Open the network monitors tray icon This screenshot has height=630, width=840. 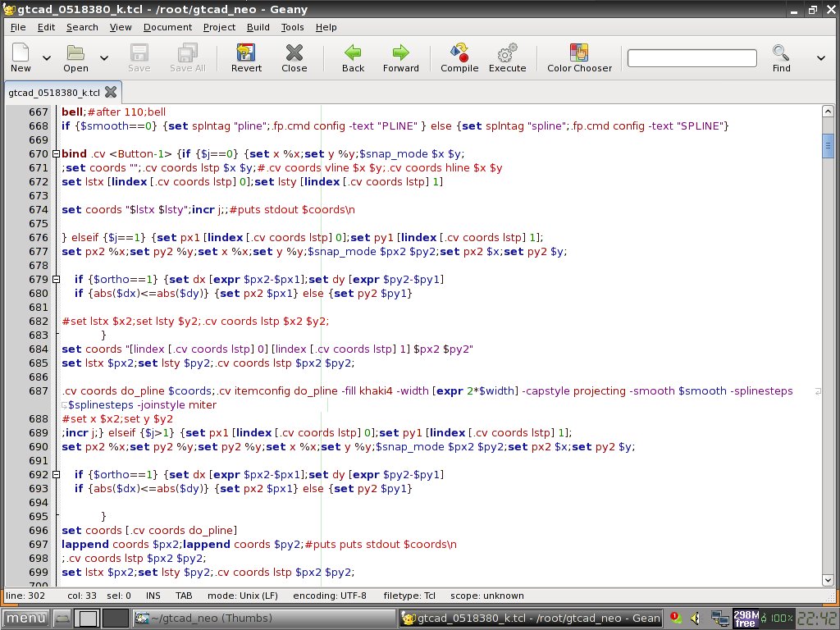(x=719, y=619)
